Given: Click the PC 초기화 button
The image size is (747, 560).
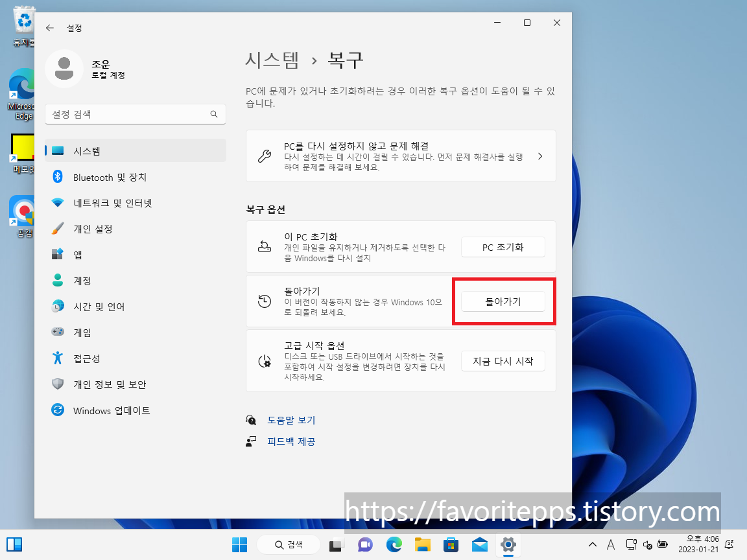Looking at the screenshot, I should pos(503,247).
